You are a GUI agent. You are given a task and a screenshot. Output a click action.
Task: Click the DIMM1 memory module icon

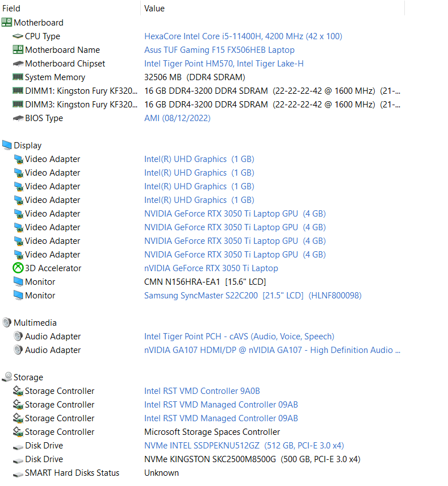click(x=18, y=90)
